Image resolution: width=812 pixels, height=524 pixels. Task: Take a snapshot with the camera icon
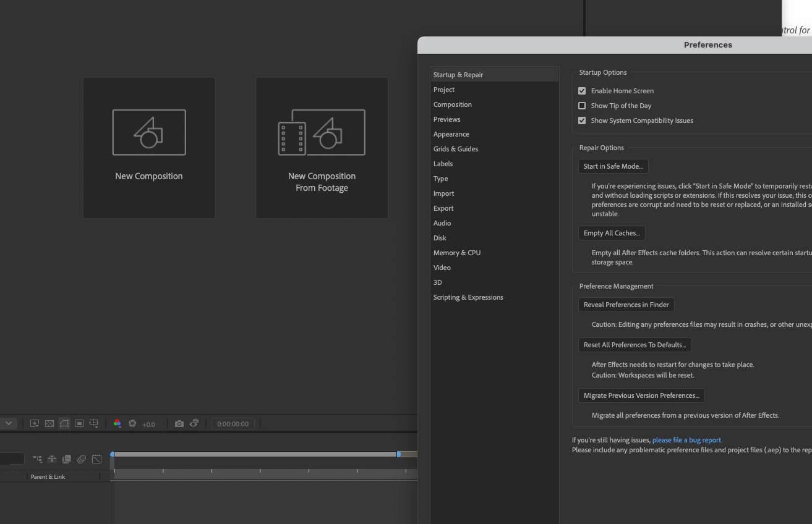click(x=179, y=423)
